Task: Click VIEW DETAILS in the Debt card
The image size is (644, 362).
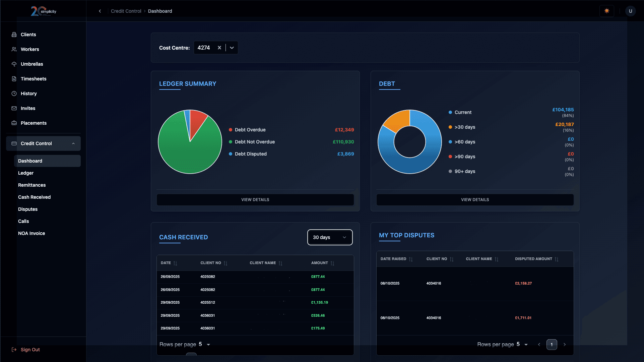Action: pyautogui.click(x=475, y=199)
